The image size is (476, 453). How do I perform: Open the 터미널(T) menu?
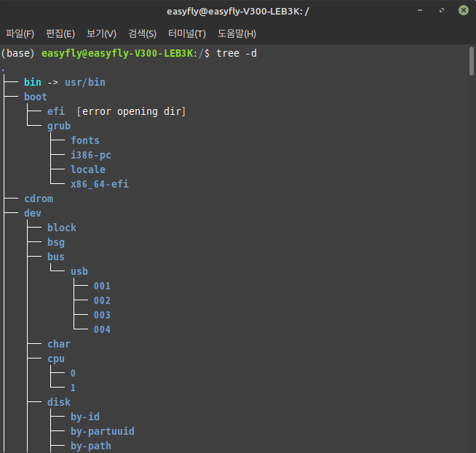click(x=187, y=33)
